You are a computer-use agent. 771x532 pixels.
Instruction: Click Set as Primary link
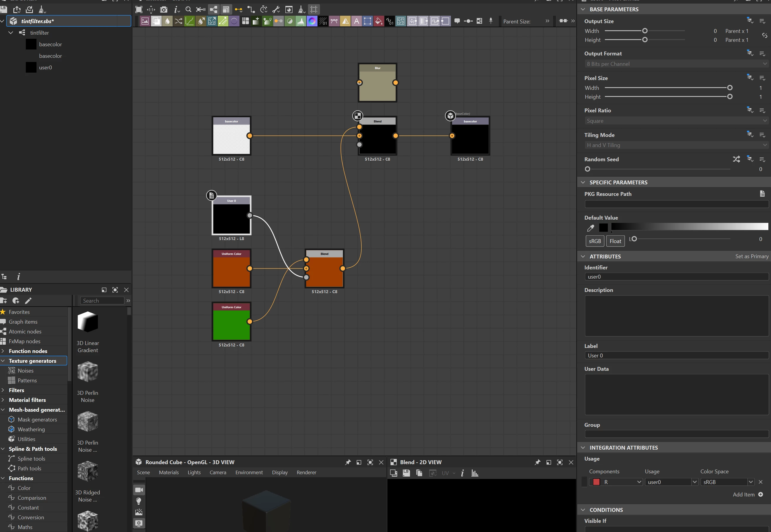tap(752, 256)
